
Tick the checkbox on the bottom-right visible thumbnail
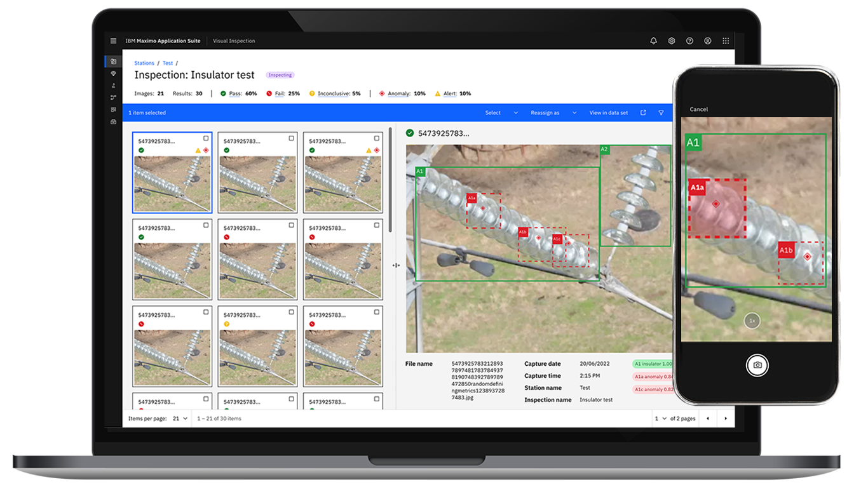coord(376,399)
